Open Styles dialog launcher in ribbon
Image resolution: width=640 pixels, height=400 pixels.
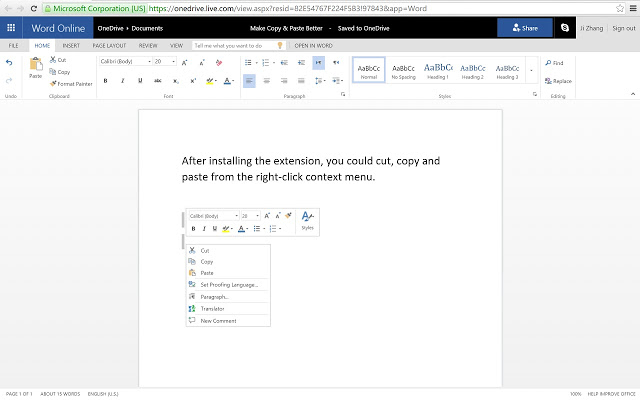point(535,94)
